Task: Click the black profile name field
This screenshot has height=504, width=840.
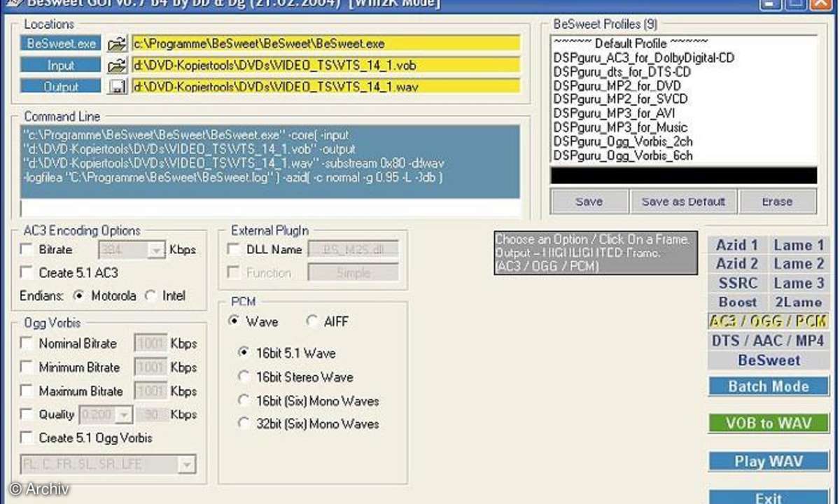Action: [x=683, y=175]
